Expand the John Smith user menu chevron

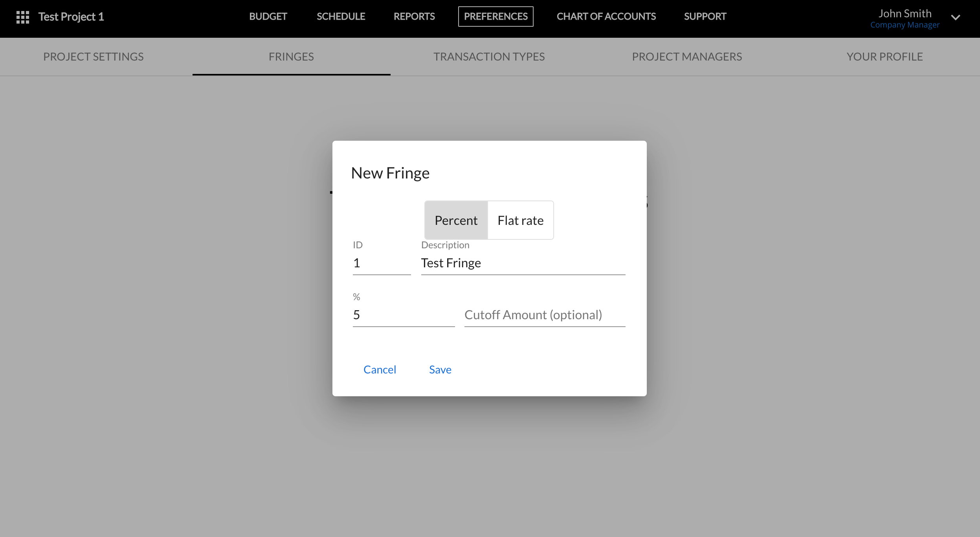tap(955, 17)
